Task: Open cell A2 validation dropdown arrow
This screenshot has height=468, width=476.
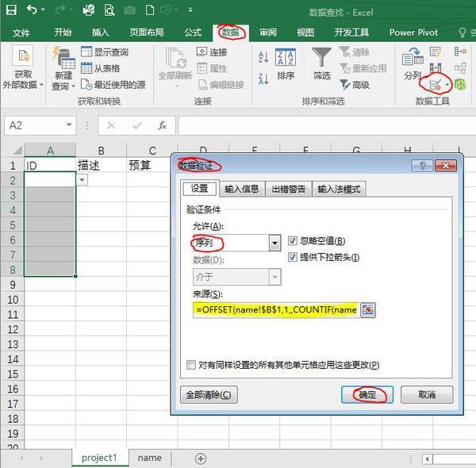Action: (x=82, y=180)
